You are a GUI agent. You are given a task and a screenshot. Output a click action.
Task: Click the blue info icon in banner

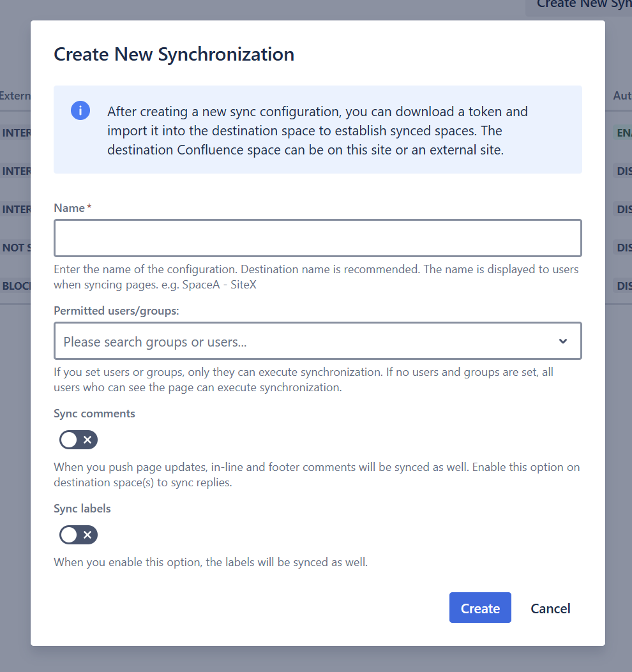pos(80,110)
